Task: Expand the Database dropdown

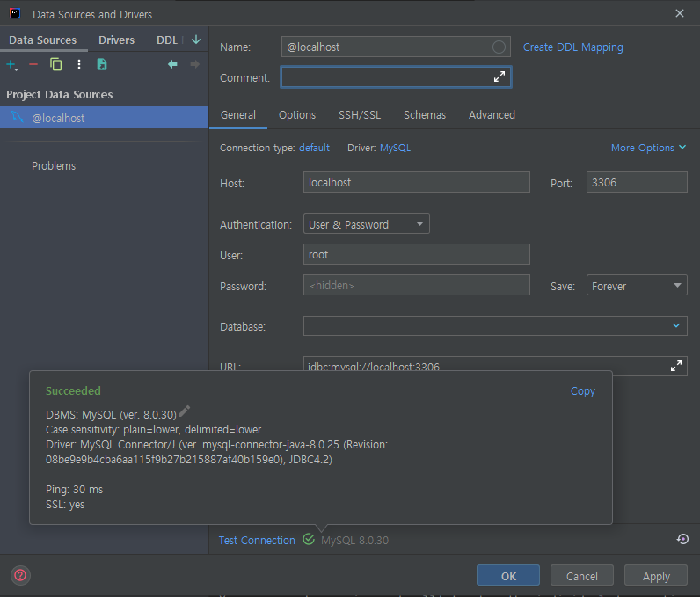Action: pos(676,325)
